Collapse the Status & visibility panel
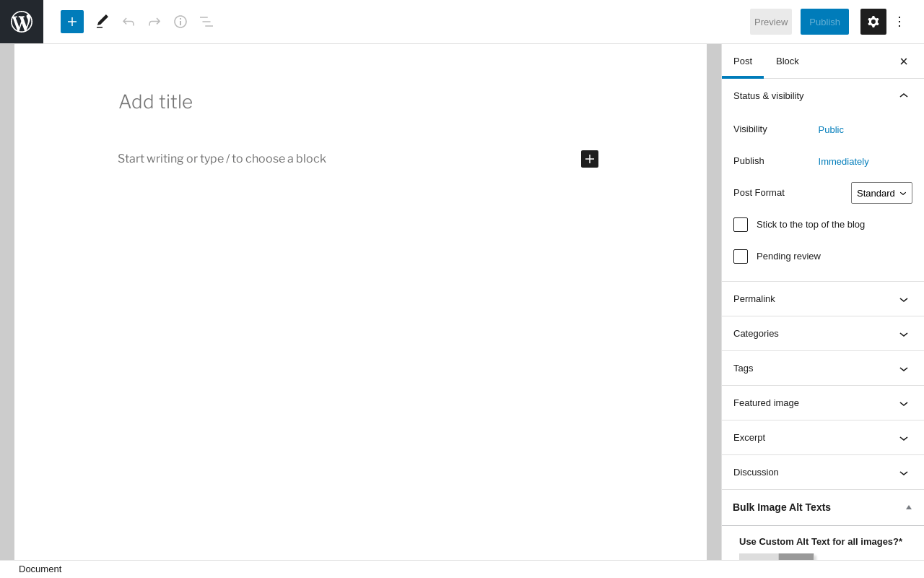924x578 pixels. point(823,95)
